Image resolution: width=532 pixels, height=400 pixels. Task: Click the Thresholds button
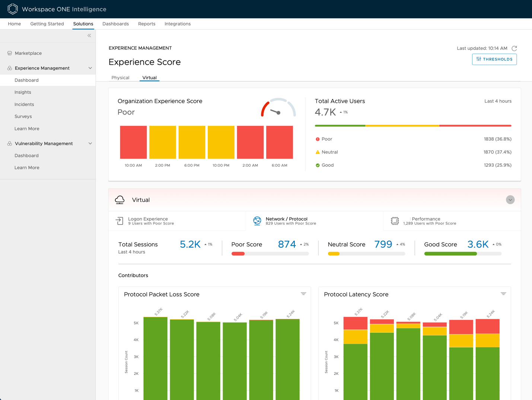pos(494,59)
